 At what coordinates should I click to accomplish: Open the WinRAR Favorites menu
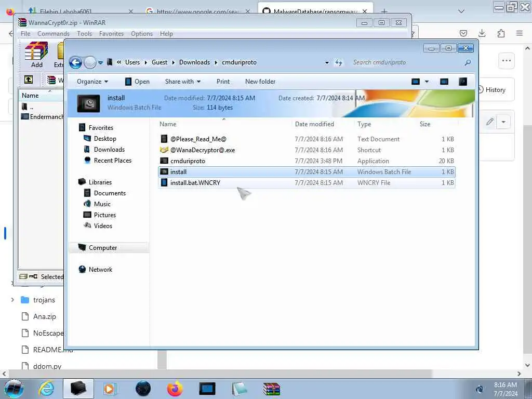click(x=111, y=34)
